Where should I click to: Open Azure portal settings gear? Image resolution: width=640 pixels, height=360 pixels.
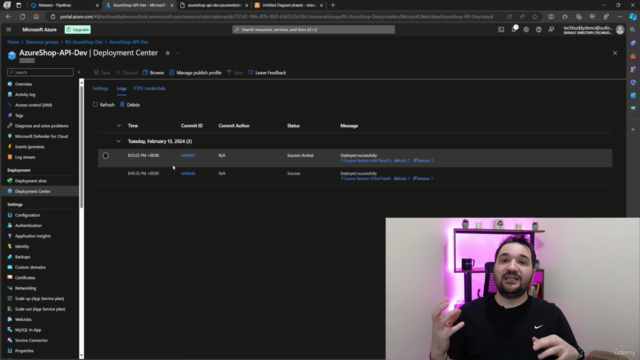click(526, 30)
